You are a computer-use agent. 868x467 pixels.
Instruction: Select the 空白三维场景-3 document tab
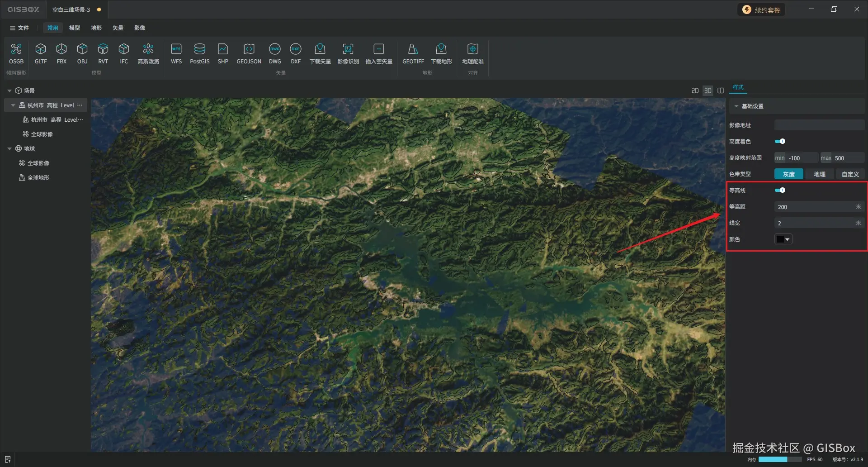76,10
